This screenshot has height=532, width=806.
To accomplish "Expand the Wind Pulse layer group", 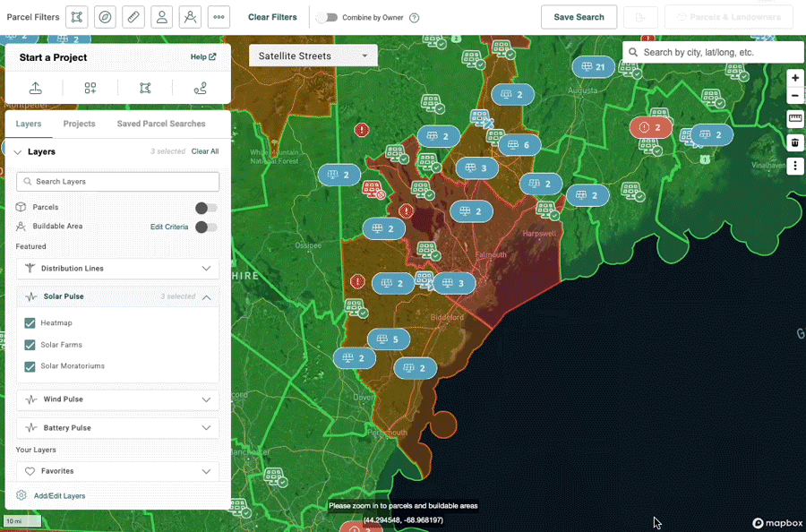I will pos(117,399).
